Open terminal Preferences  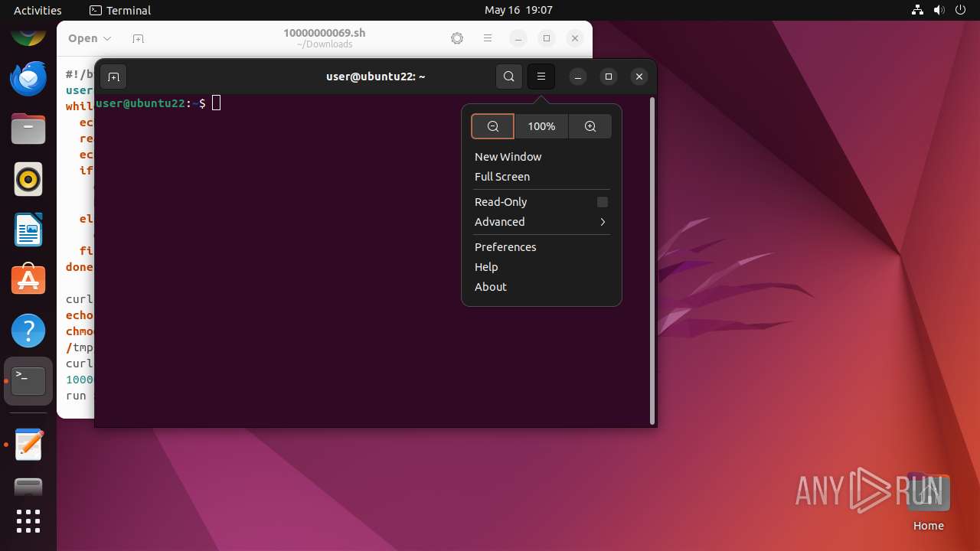pyautogui.click(x=541, y=247)
